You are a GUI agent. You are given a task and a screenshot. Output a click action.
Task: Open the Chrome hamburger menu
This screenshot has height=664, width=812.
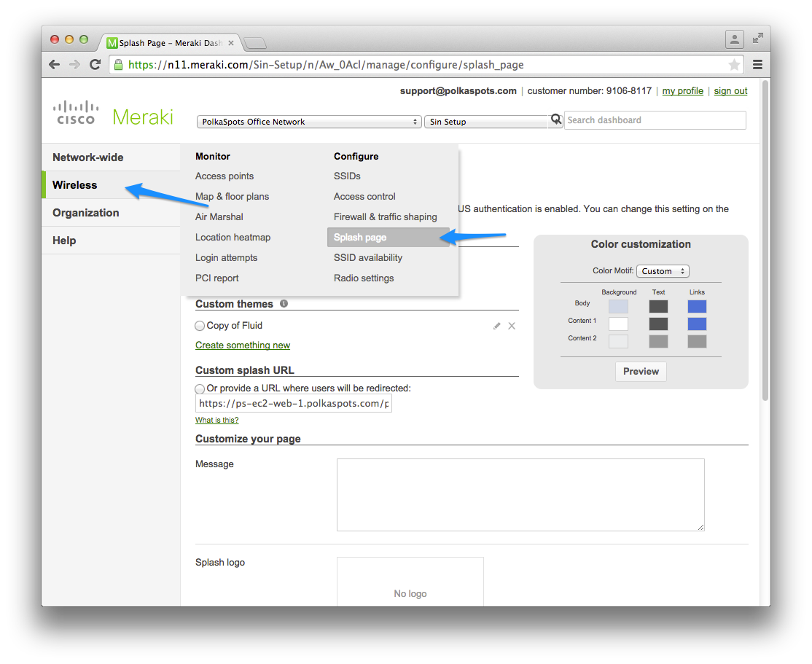coord(757,65)
